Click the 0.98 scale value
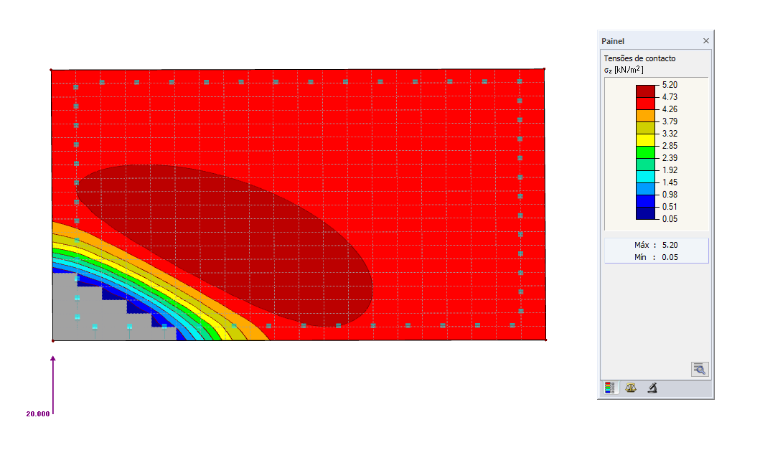 point(670,195)
